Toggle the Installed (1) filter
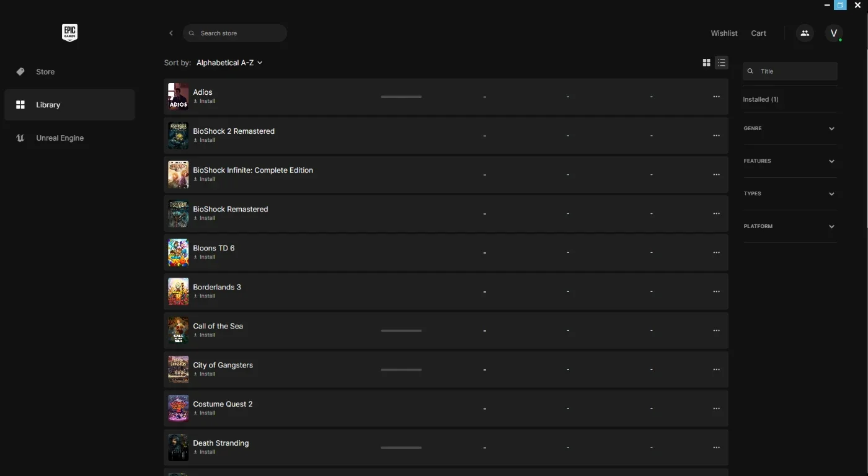Image resolution: width=868 pixels, height=476 pixels. click(761, 99)
